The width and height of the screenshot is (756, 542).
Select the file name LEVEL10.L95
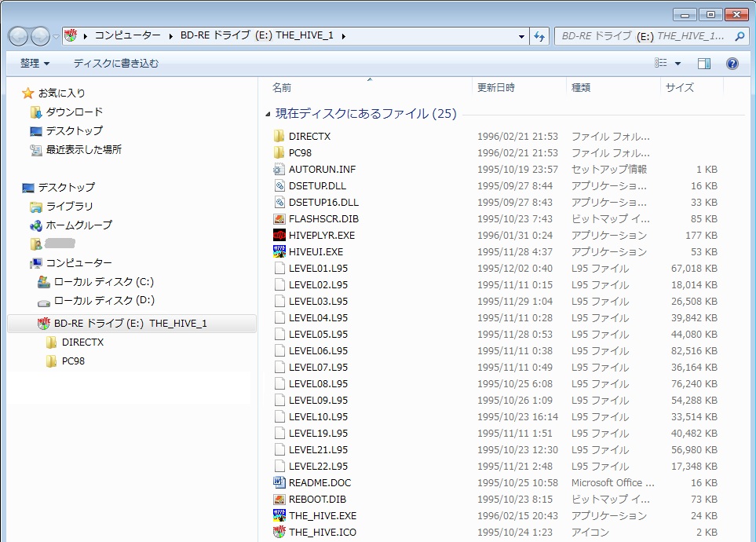(x=318, y=416)
